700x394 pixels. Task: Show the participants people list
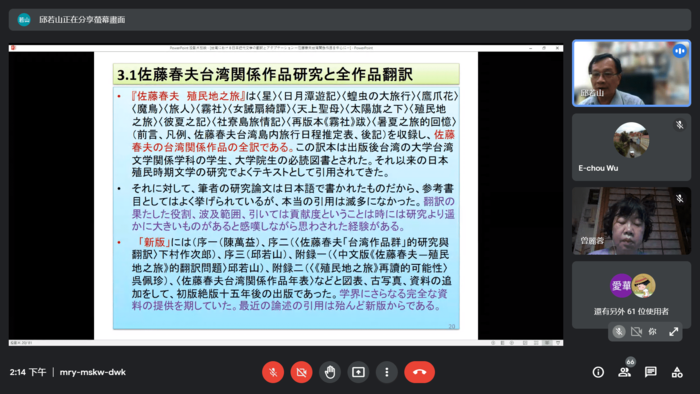point(624,372)
